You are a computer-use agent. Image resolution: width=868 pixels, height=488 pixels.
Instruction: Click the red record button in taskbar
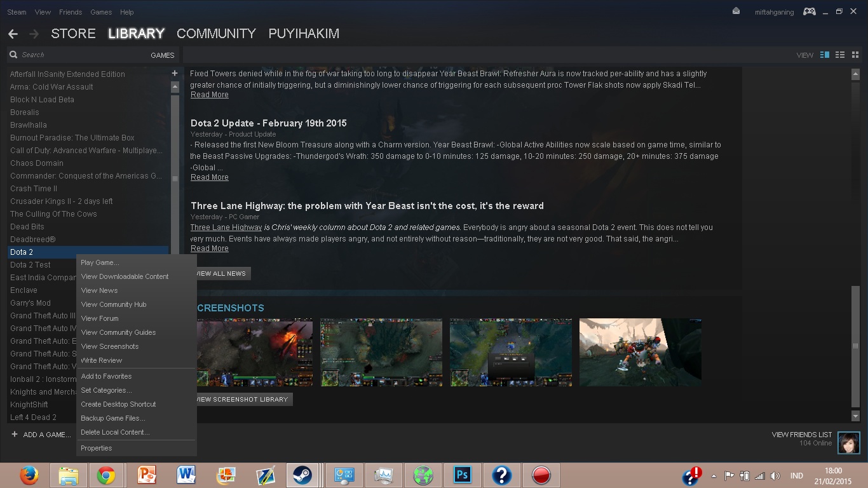541,475
